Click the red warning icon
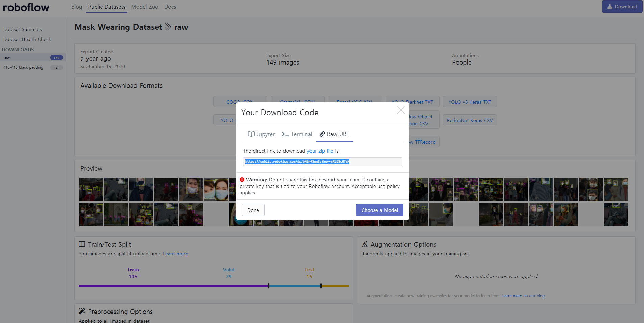This screenshot has height=323, width=644. tap(242, 180)
